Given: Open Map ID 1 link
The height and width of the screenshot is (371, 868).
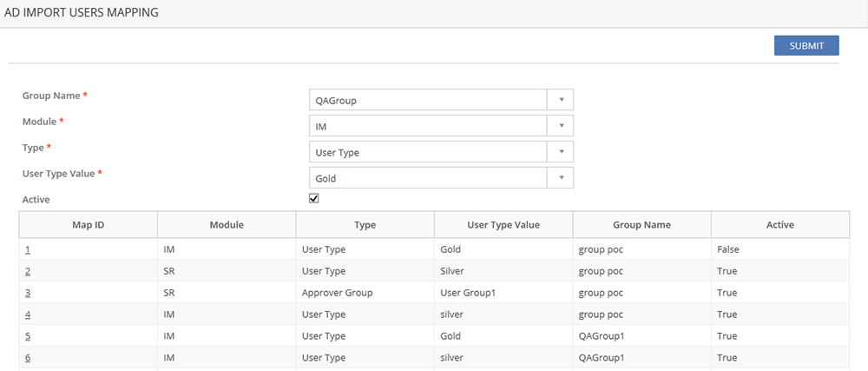Looking at the screenshot, I should [28, 249].
